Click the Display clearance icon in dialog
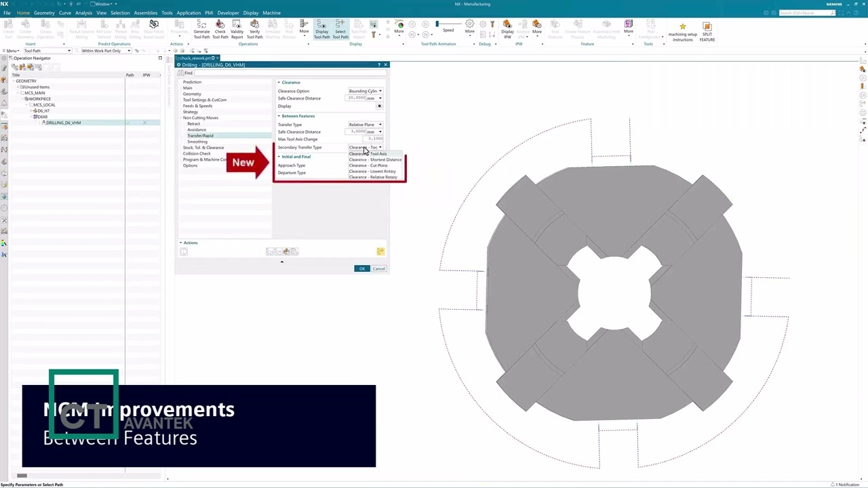 click(380, 106)
